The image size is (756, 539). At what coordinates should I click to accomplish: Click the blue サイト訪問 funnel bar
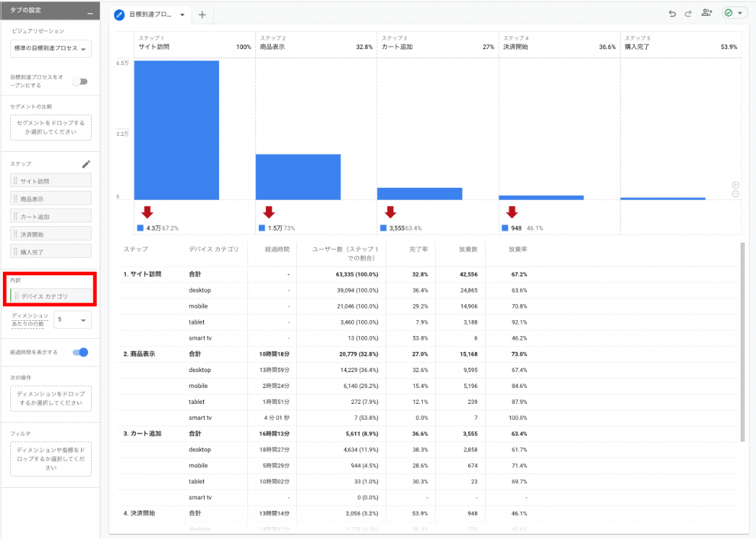176,130
